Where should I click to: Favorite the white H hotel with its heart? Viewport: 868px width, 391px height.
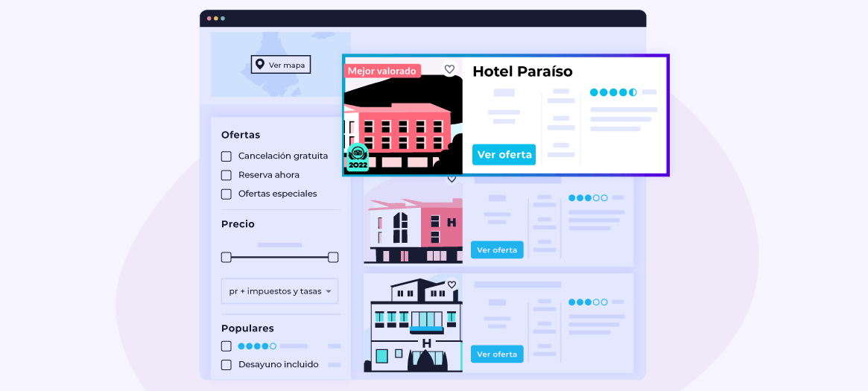(x=452, y=284)
